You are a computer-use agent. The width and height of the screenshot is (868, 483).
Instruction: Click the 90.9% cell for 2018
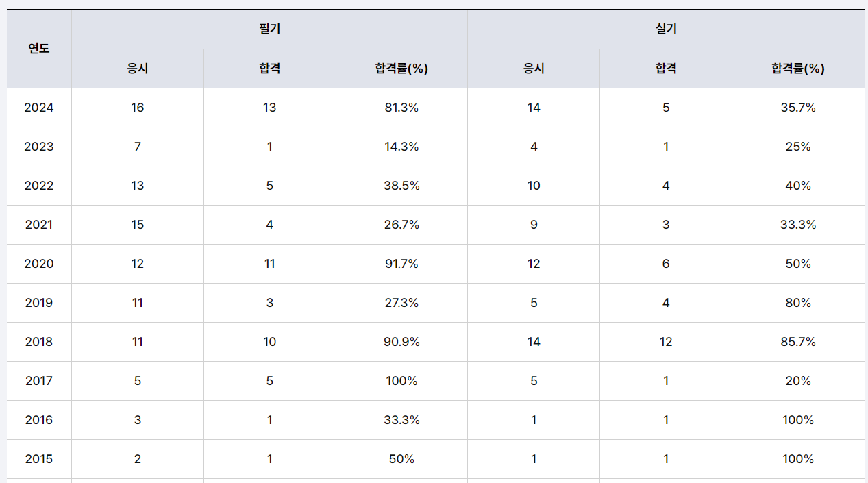401,342
